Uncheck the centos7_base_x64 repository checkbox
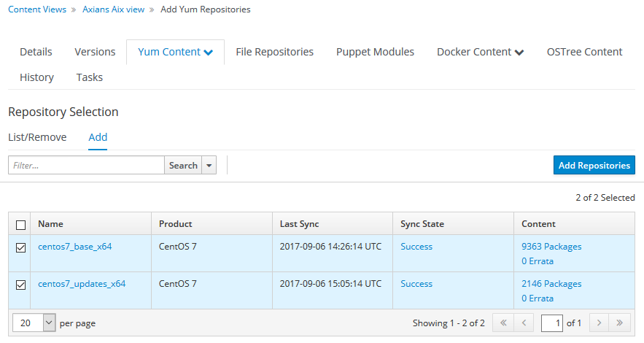 click(x=21, y=247)
